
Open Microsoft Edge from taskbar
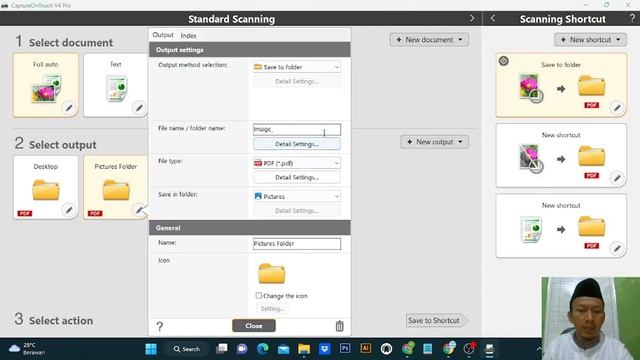pyautogui.click(x=262, y=349)
